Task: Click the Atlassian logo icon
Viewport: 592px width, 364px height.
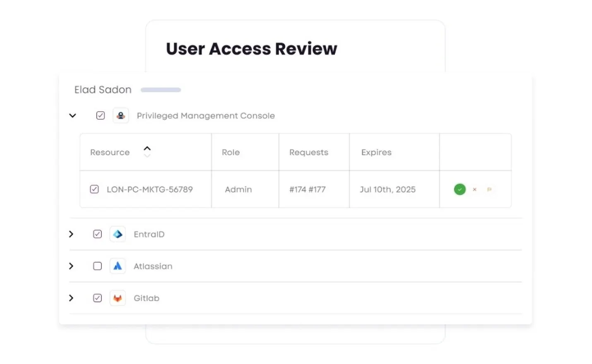Action: pos(118,266)
